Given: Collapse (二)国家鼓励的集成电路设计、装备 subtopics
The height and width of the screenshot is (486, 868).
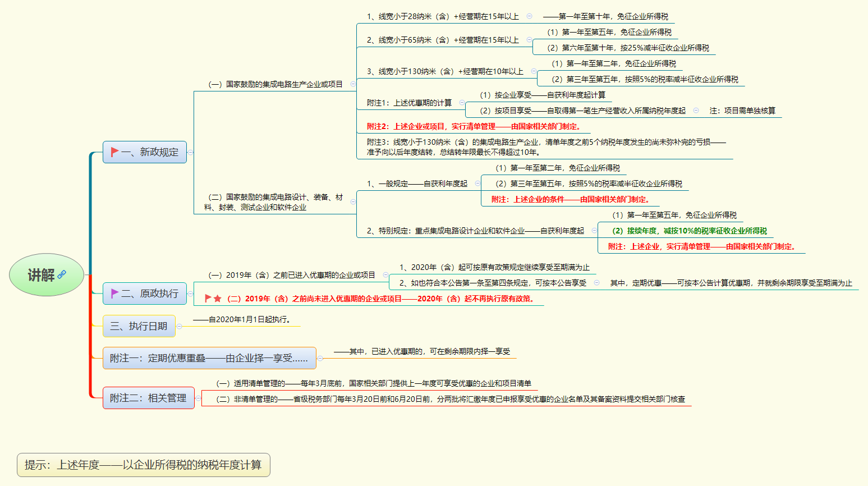Looking at the screenshot, I should pyautogui.click(x=353, y=201).
